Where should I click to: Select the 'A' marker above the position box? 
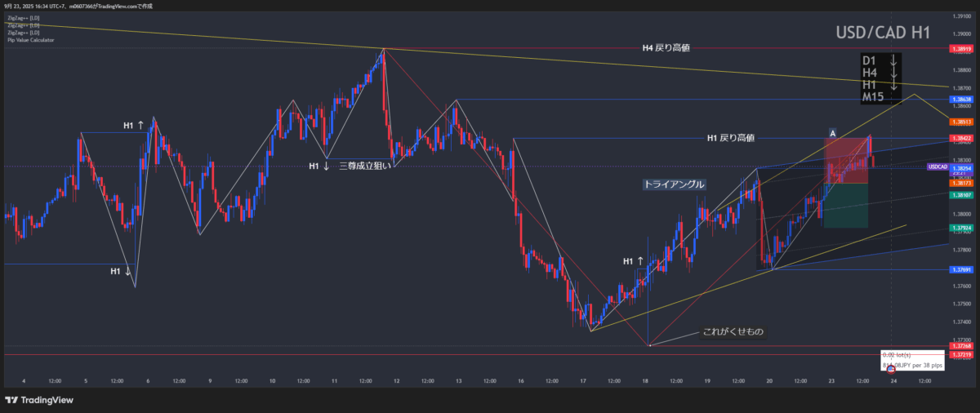point(832,132)
